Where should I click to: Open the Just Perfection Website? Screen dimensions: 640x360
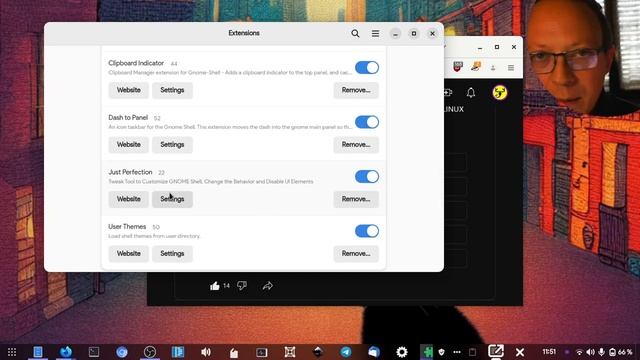(x=129, y=199)
